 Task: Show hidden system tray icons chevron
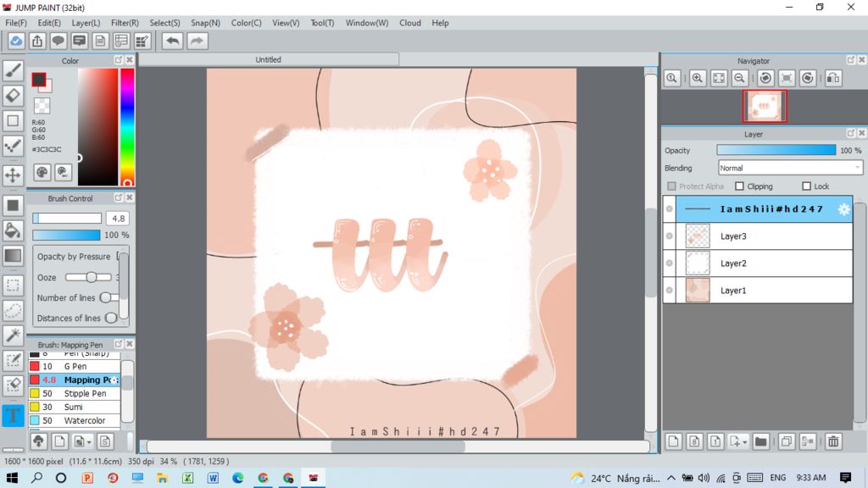click(671, 478)
